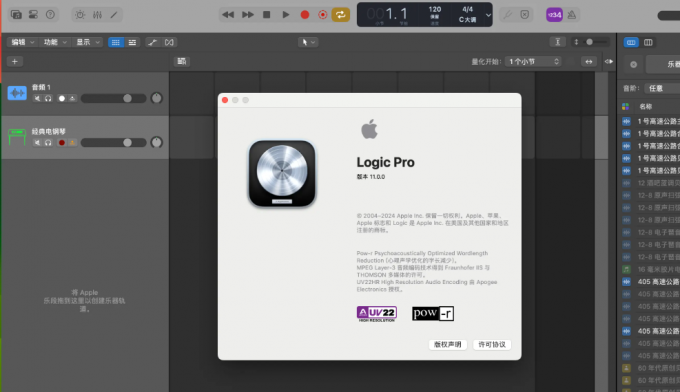
Task: Open the 编辑 menu in tracks area
Action: [22, 42]
